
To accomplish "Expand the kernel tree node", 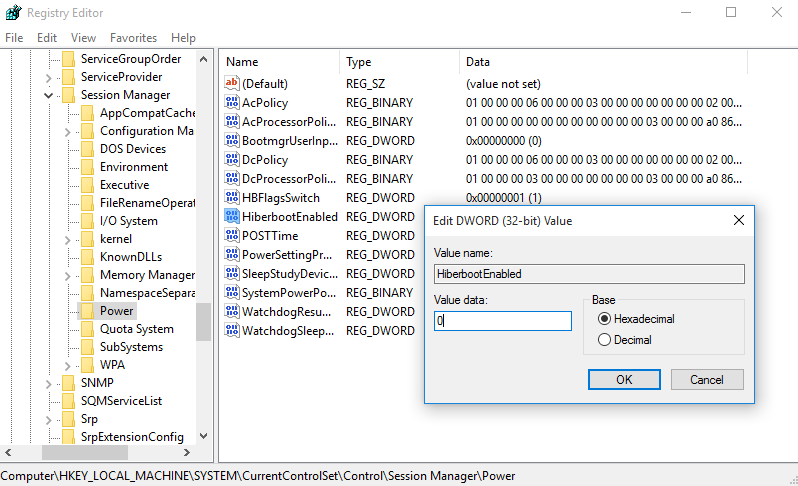I will click(x=68, y=240).
